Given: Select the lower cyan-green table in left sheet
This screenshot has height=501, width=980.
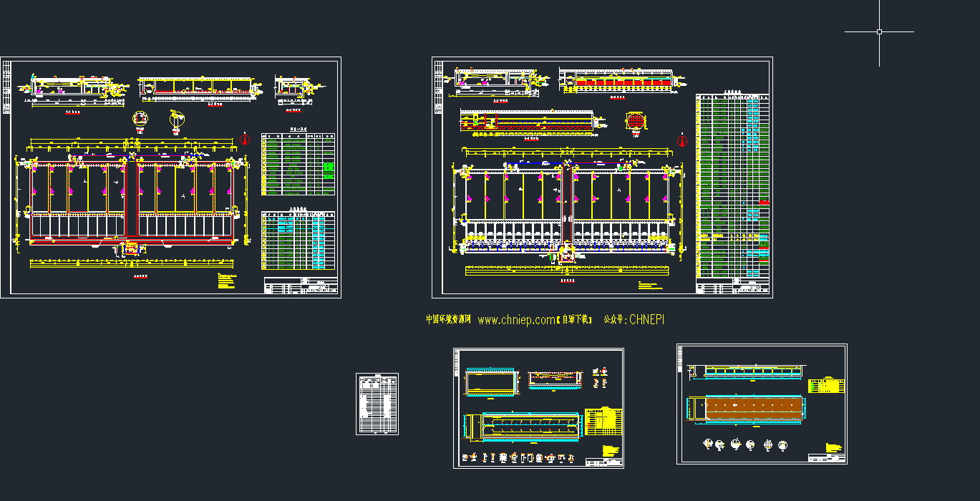Looking at the screenshot, I should tap(298, 240).
